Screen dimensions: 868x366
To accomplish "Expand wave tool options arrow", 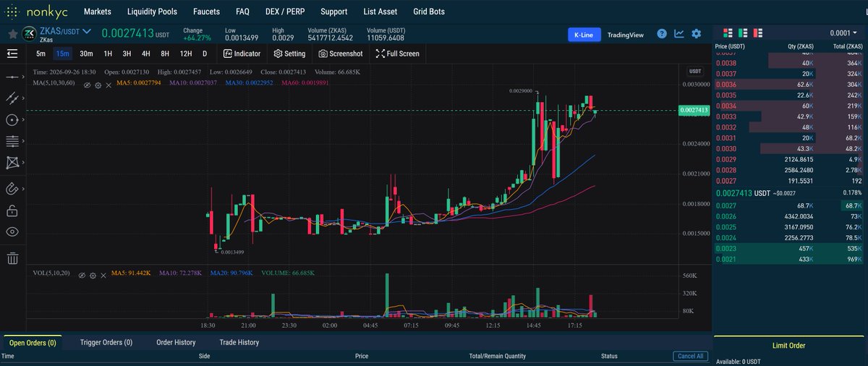I will click(25, 163).
